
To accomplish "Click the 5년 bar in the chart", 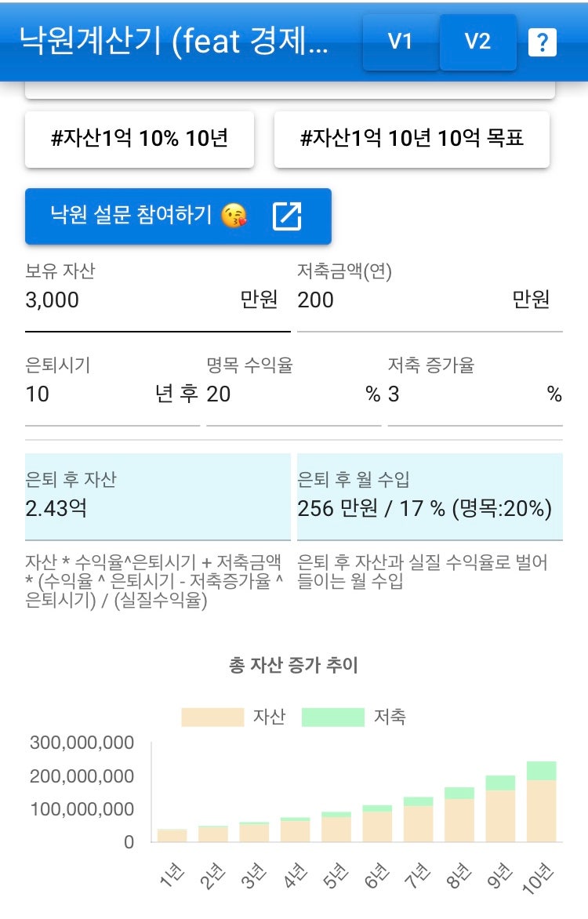I will pos(336,828).
